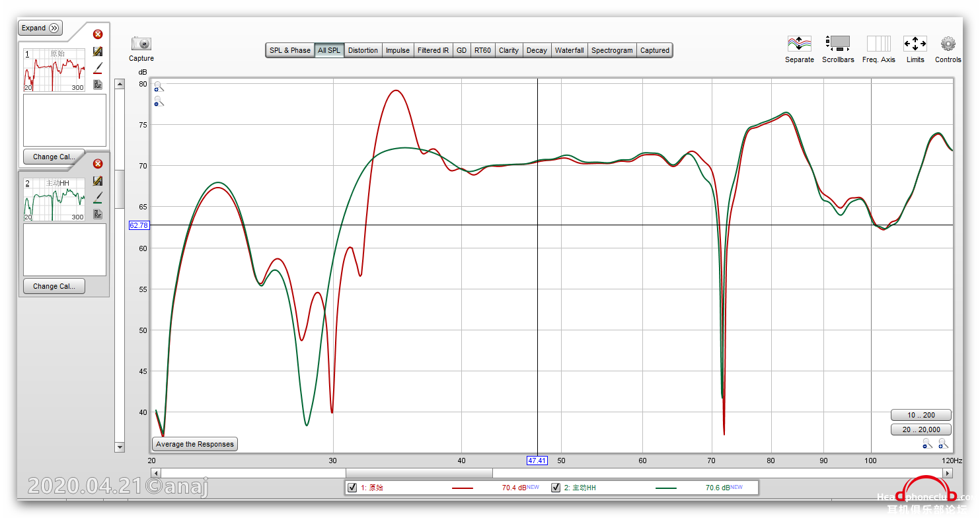The image size is (980, 518).
Task: Switch to the Distortion tab
Action: pos(363,50)
